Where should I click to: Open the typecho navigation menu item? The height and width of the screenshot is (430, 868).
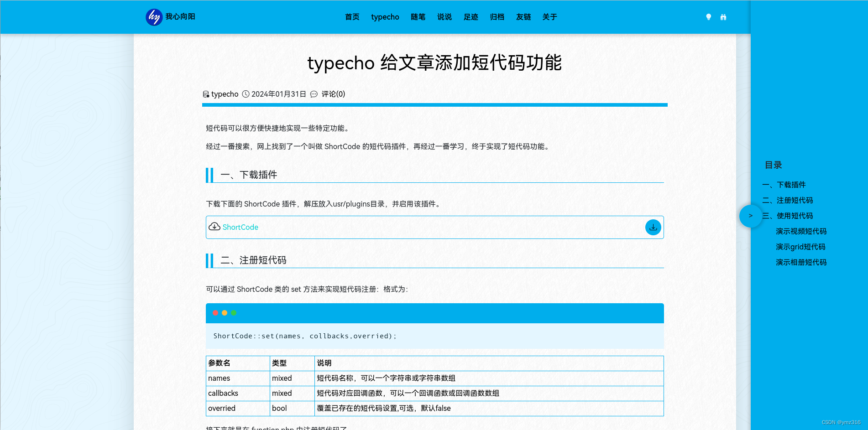[x=385, y=17]
